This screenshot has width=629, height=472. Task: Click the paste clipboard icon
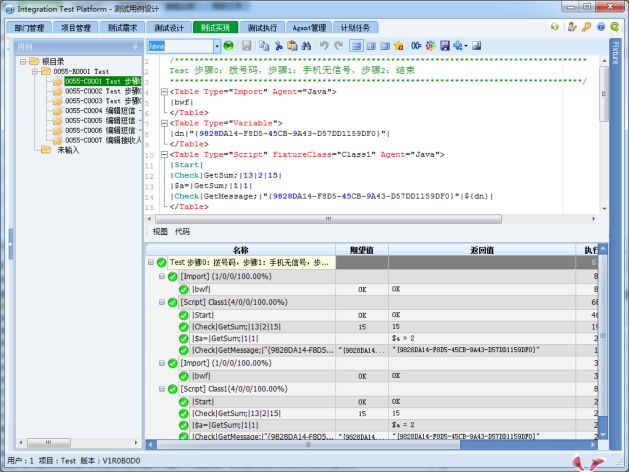pyautogui.click(x=294, y=46)
